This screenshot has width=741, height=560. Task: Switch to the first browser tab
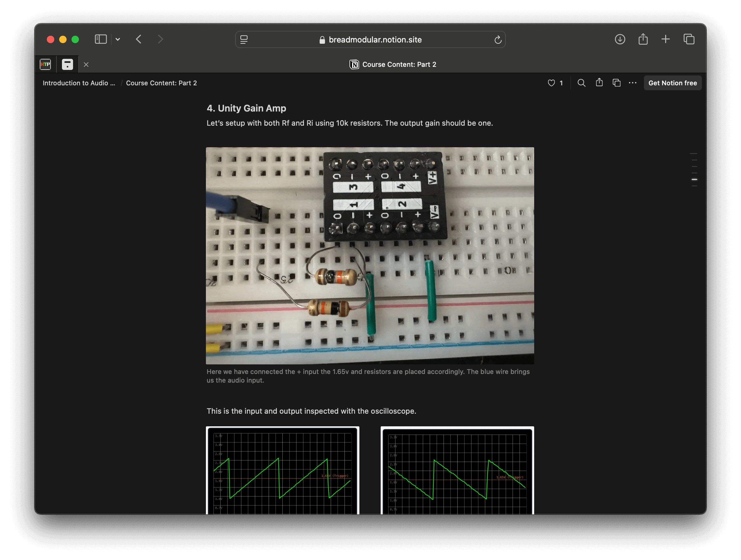click(45, 64)
